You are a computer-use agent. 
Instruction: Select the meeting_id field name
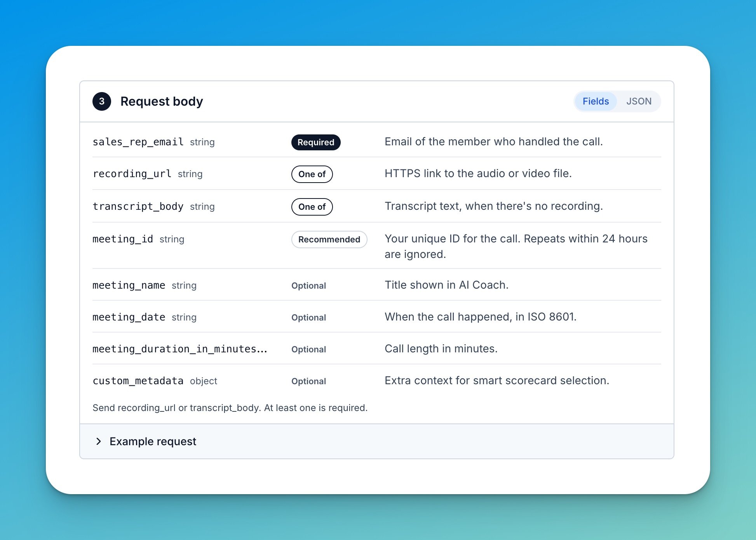[x=123, y=239]
